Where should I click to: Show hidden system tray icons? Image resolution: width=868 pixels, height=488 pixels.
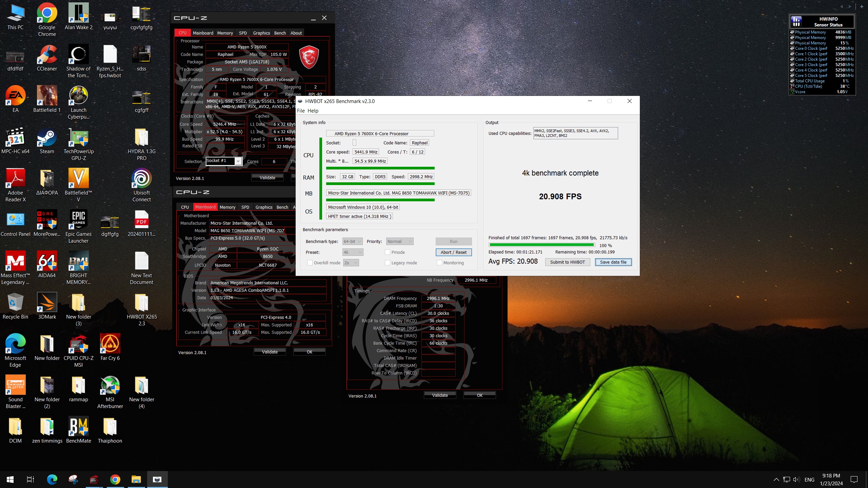(x=776, y=480)
